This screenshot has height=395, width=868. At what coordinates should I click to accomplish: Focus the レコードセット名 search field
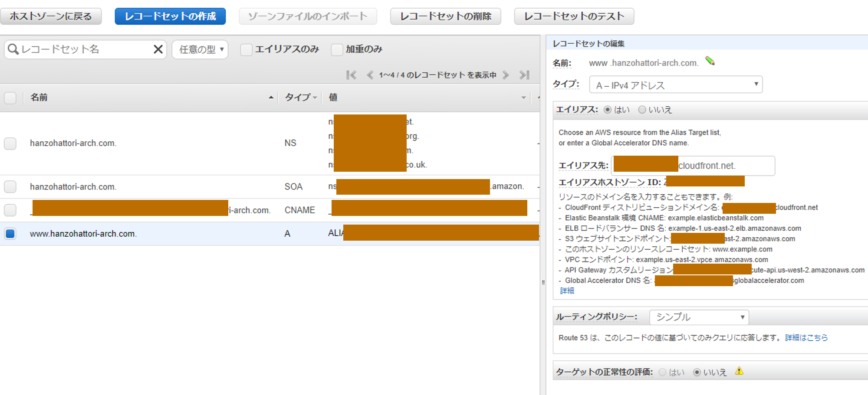click(x=85, y=49)
